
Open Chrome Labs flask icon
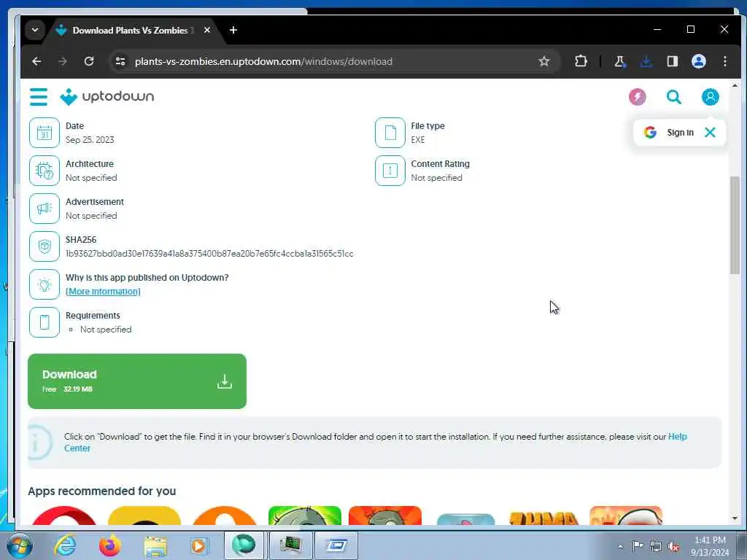(619, 61)
